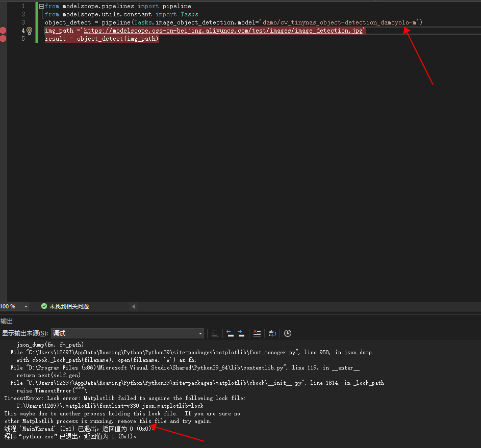
Task: Click the cbook __init__.py line 1814 traceback line
Action: click(197, 383)
